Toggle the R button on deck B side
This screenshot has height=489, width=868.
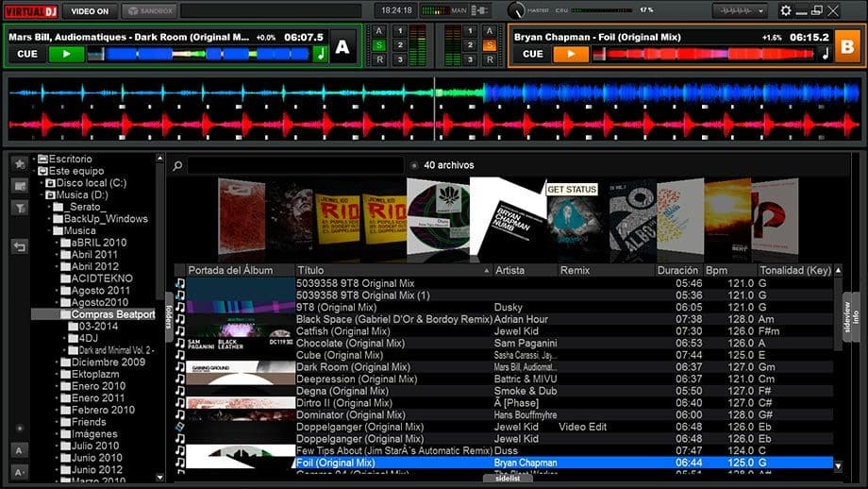click(x=490, y=59)
